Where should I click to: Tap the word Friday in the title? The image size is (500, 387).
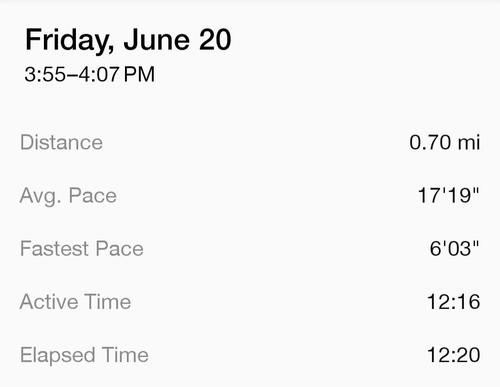(x=69, y=40)
